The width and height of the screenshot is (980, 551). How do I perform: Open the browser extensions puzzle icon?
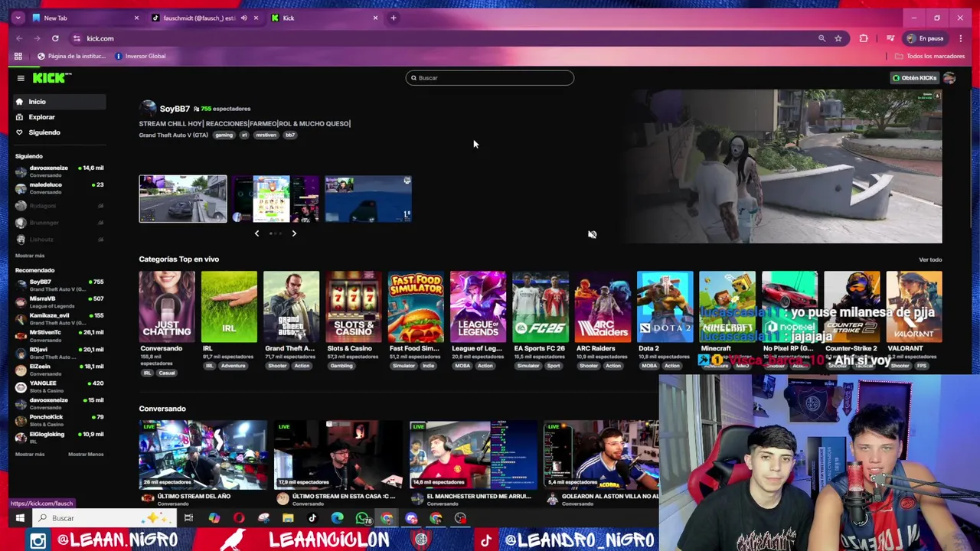864,38
